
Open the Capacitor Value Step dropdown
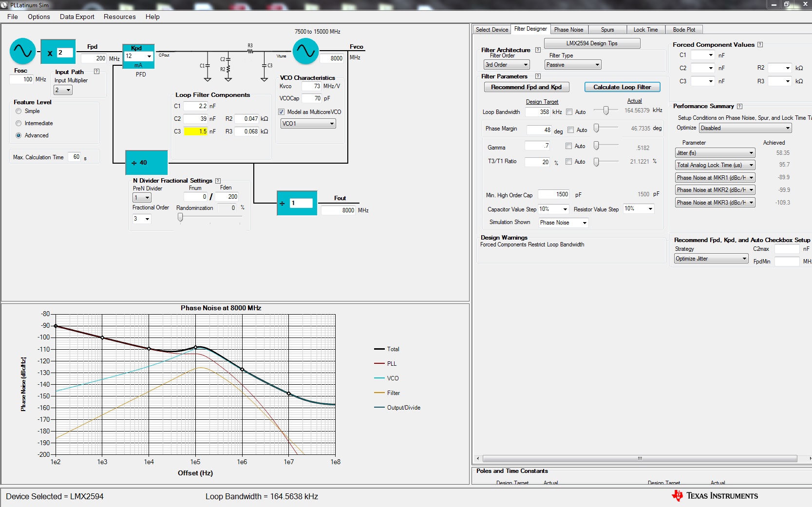[x=553, y=209]
